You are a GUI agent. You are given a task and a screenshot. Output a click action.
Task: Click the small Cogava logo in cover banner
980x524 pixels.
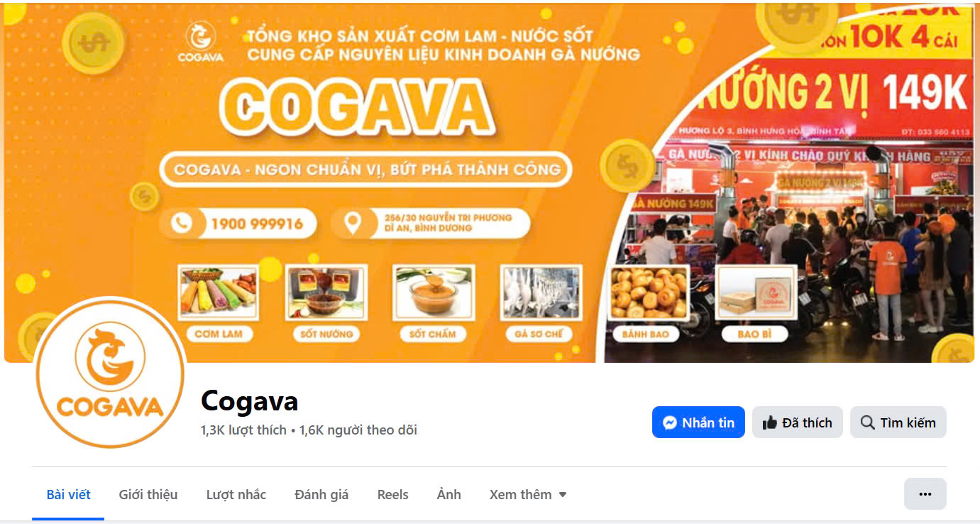point(201,42)
